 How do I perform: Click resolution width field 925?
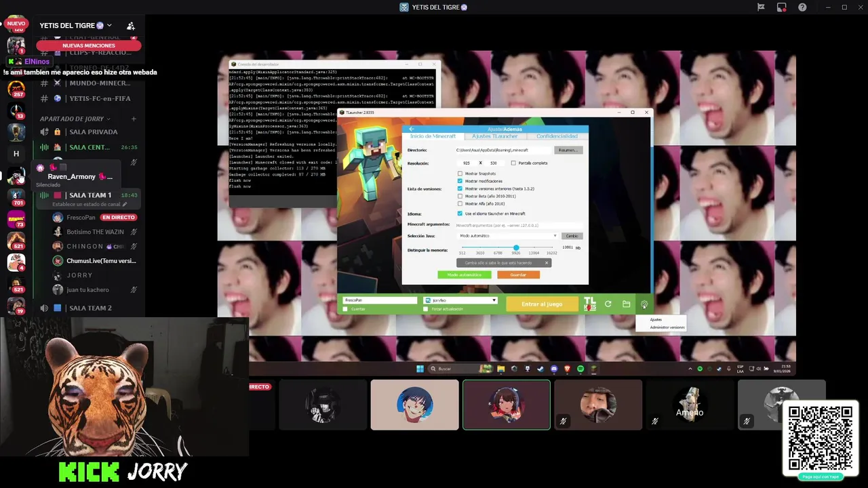466,163
